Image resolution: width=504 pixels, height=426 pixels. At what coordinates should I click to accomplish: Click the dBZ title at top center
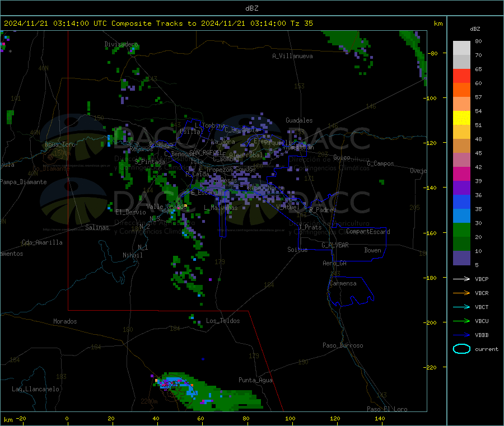[251, 8]
